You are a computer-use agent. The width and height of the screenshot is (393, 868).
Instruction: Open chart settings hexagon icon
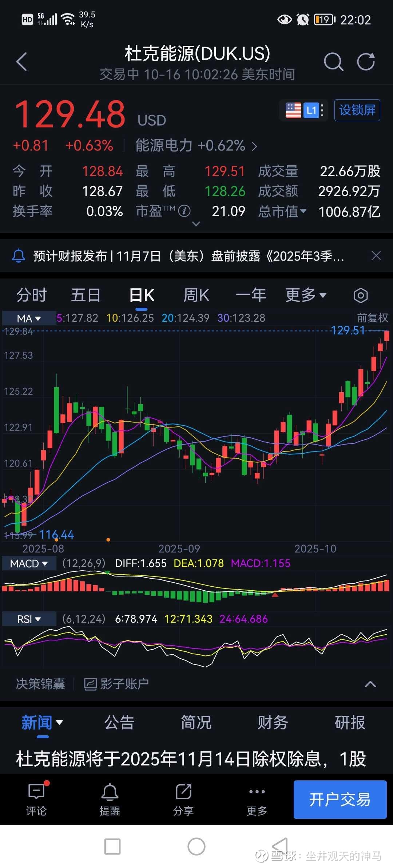[x=360, y=295]
